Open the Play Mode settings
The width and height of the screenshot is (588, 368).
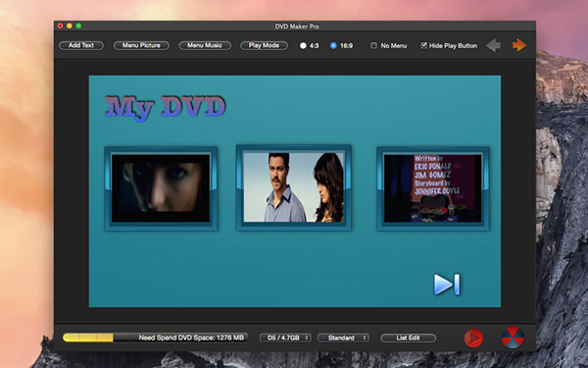click(264, 45)
